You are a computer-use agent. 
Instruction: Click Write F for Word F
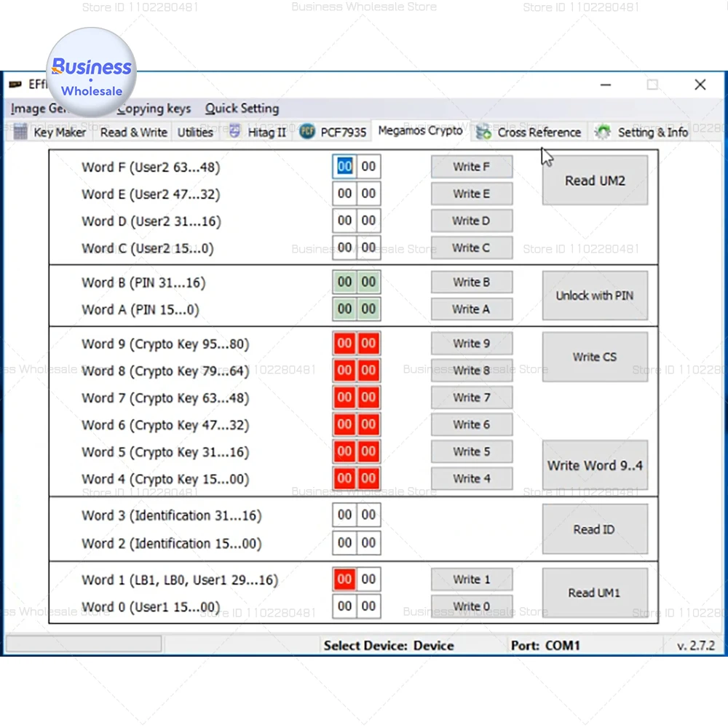[472, 166]
